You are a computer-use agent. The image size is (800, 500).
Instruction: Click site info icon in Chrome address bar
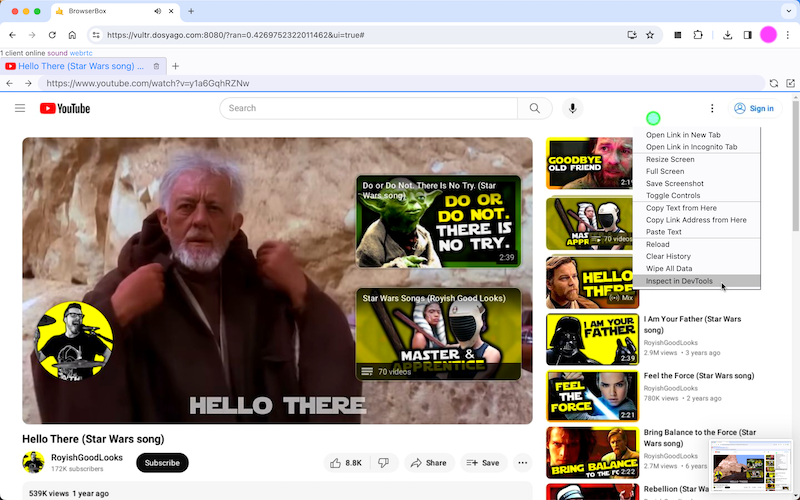click(x=95, y=35)
